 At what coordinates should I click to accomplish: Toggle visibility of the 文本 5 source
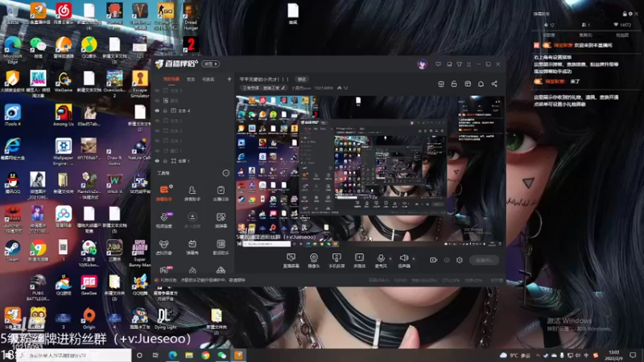point(157,90)
